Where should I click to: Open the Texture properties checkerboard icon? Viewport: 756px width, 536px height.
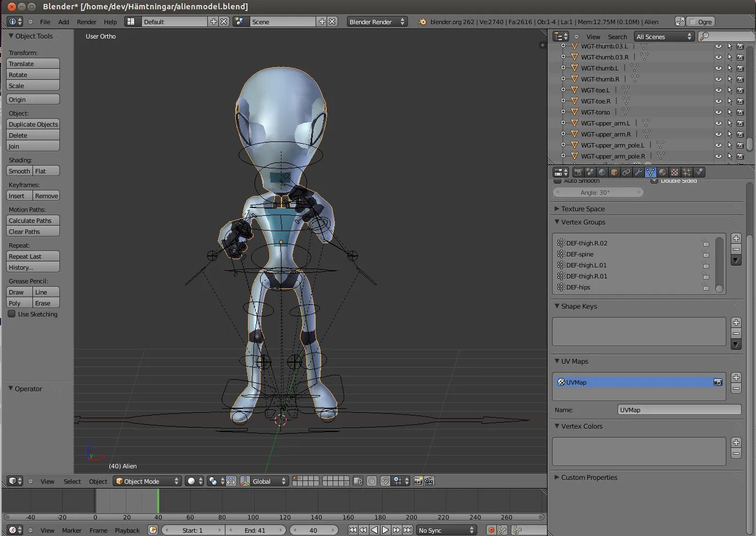tap(675, 172)
